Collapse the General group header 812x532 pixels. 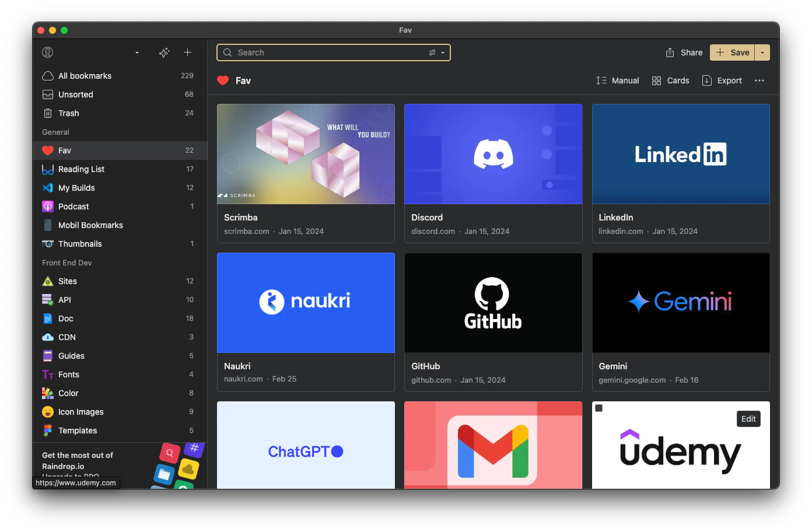pyautogui.click(x=55, y=132)
